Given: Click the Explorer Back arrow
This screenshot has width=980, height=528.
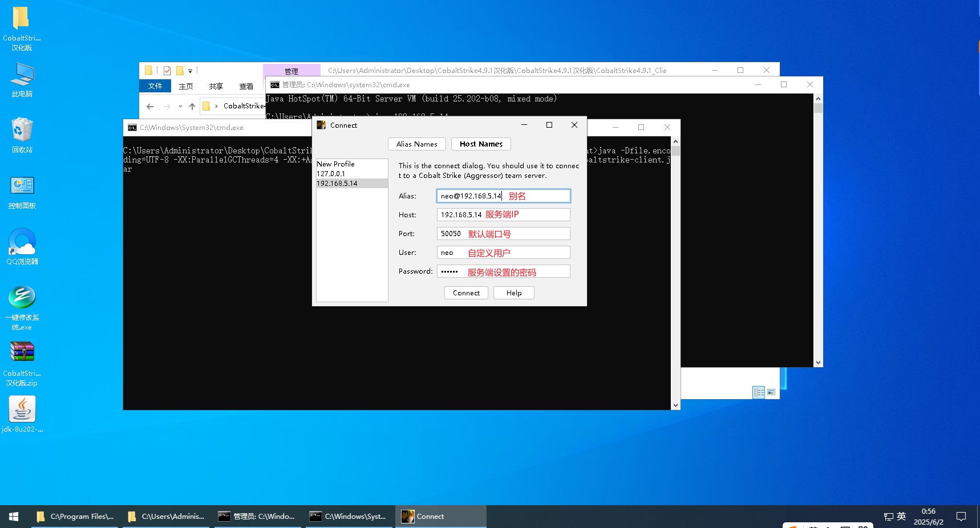Looking at the screenshot, I should click(150, 107).
